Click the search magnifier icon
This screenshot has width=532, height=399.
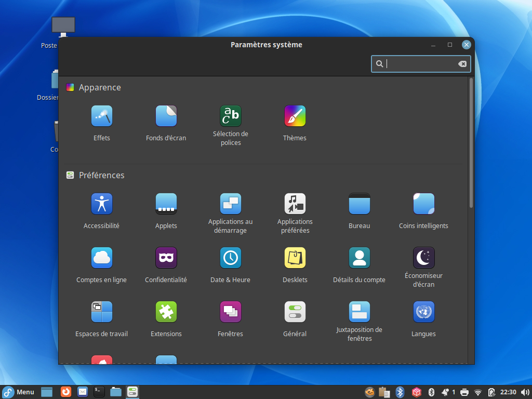pos(379,64)
